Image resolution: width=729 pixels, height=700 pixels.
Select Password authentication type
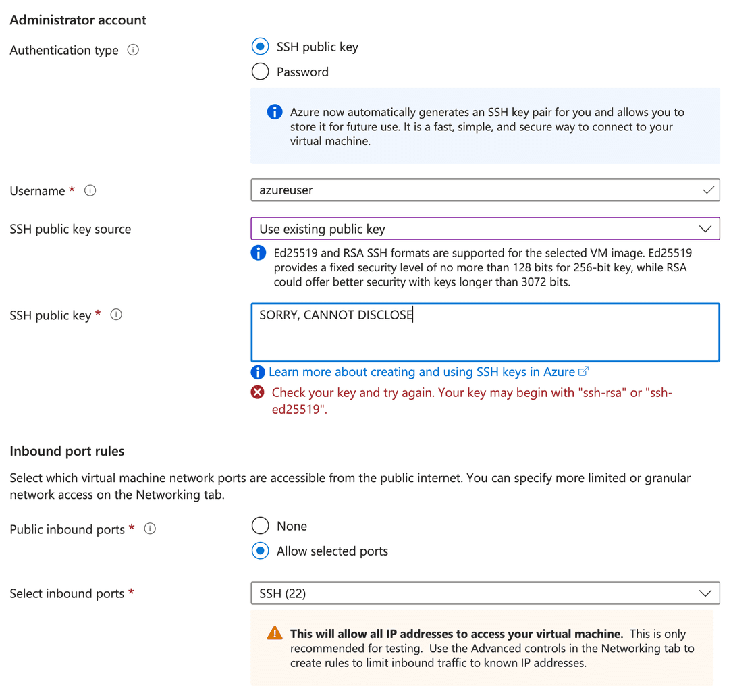click(260, 72)
